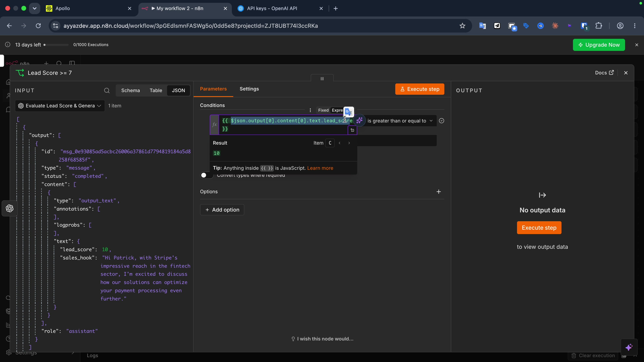644x362 pixels.
Task: Click the orange asterisk extension icon
Action: tap(555, 26)
